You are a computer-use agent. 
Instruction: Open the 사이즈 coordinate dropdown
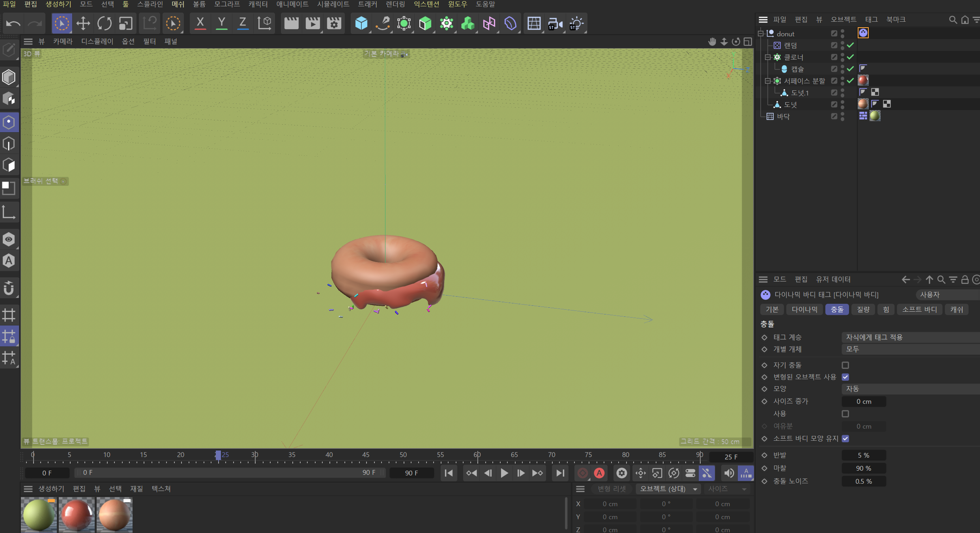(727, 489)
